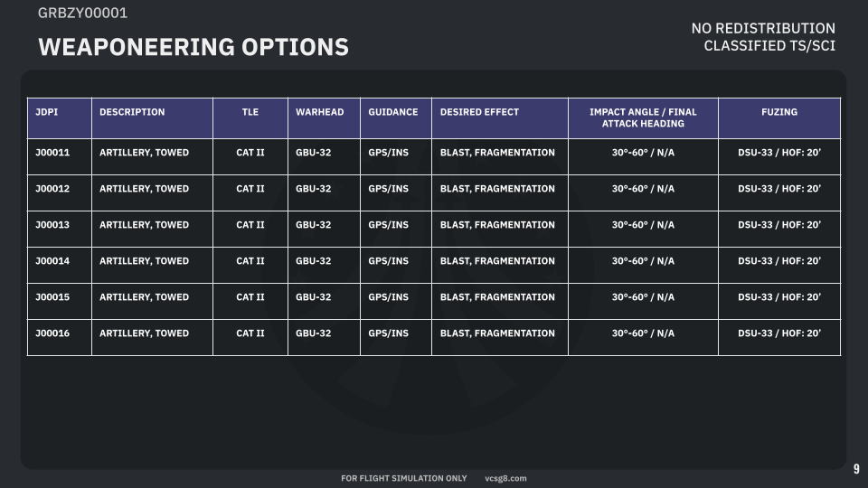The height and width of the screenshot is (488, 868).
Task: Click the J00011 row identifier cell
Action: 52,153
